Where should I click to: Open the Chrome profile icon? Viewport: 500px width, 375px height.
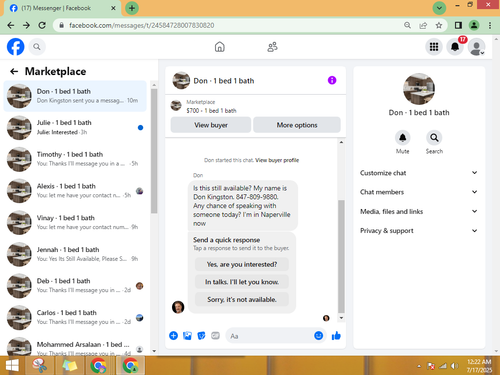pos(474,25)
